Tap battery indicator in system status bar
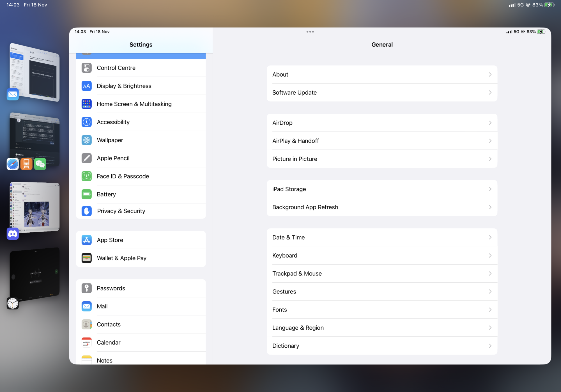The width and height of the screenshot is (561, 392). click(549, 5)
